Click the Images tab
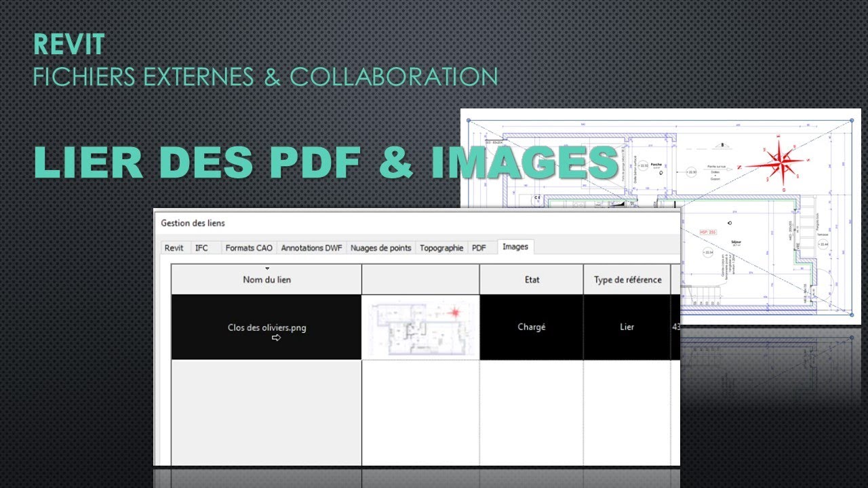The height and width of the screenshot is (488, 868). (515, 247)
